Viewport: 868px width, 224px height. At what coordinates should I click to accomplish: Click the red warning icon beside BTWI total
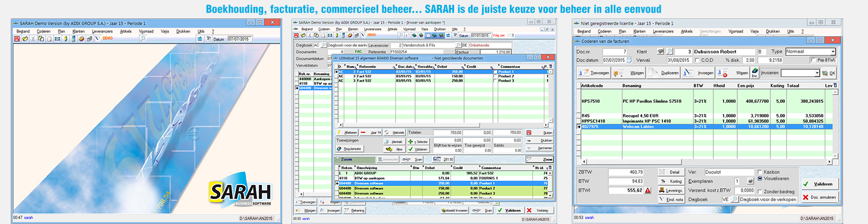pyautogui.click(x=648, y=190)
